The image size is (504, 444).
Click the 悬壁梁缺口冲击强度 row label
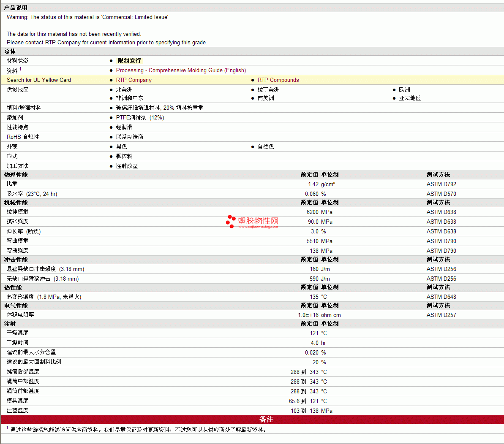tap(45, 269)
